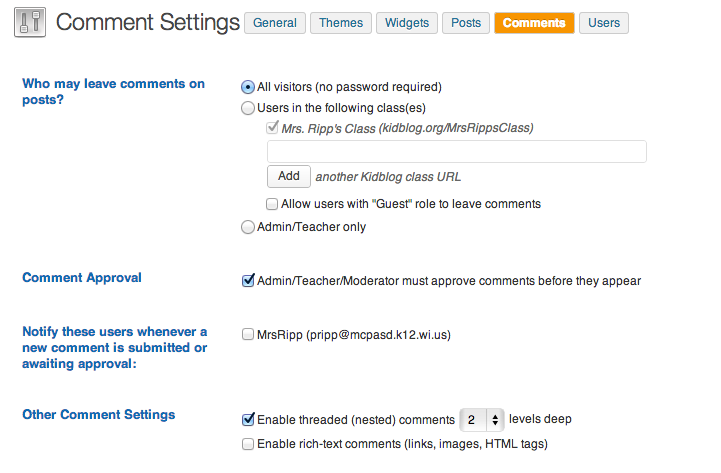Toggle the comment approval requirement checkbox
Image resolution: width=721 pixels, height=473 pixels.
[248, 281]
